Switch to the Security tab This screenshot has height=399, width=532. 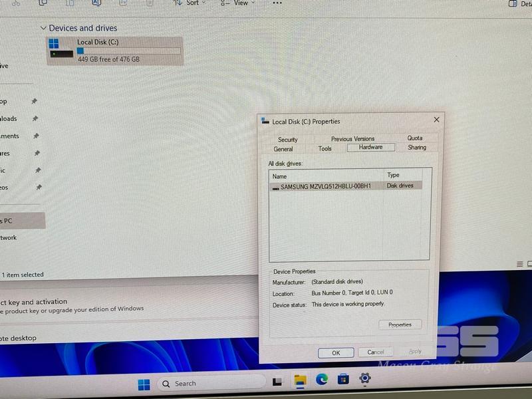click(x=288, y=140)
